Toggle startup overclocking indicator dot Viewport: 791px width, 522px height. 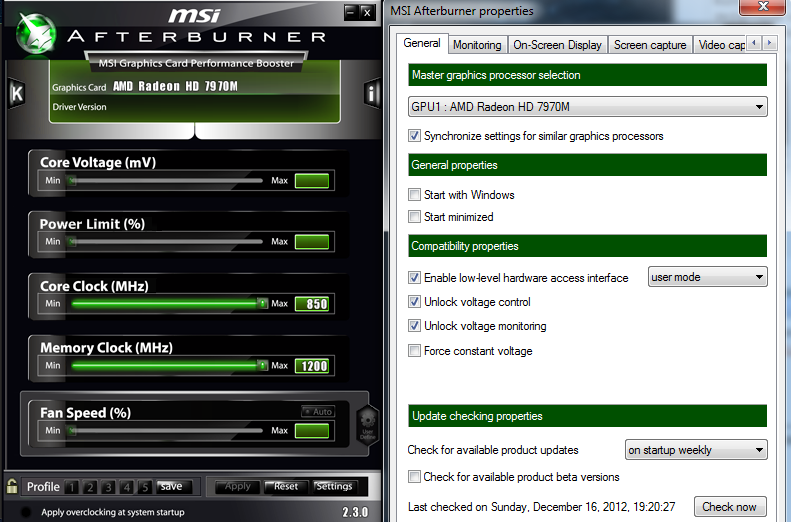[26, 511]
